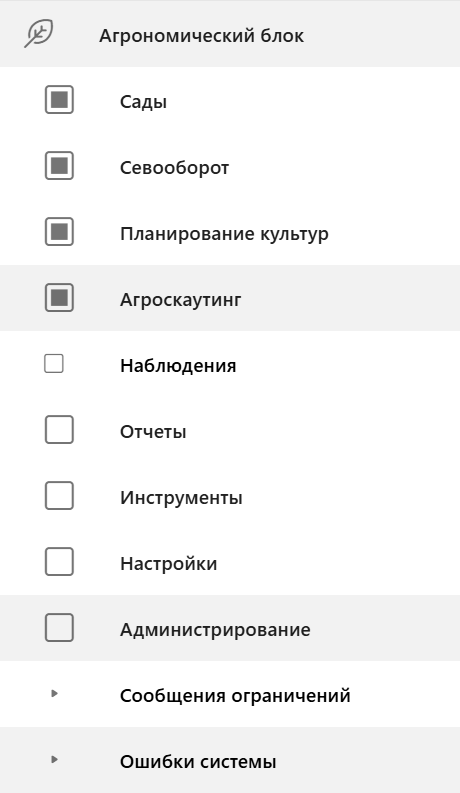Open the Севооборот entry
This screenshot has width=460, height=793.
[174, 168]
